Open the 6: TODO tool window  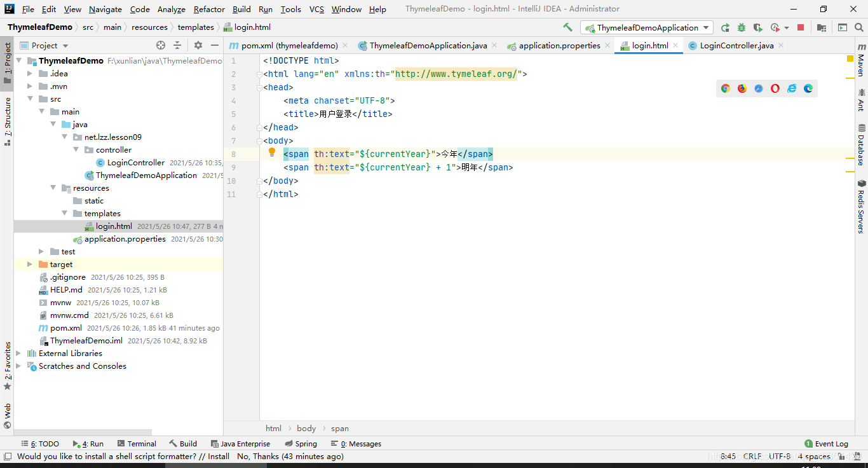39,444
